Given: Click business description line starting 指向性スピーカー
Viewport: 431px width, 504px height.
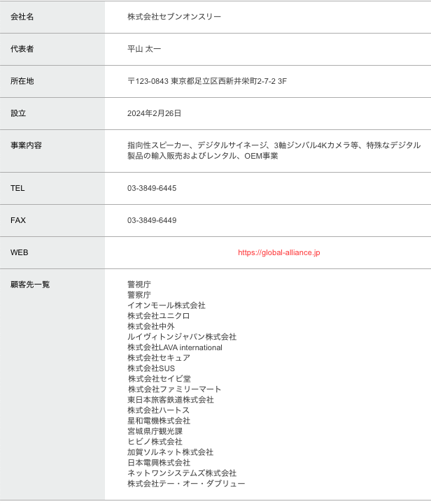Looking at the screenshot, I should [274, 145].
